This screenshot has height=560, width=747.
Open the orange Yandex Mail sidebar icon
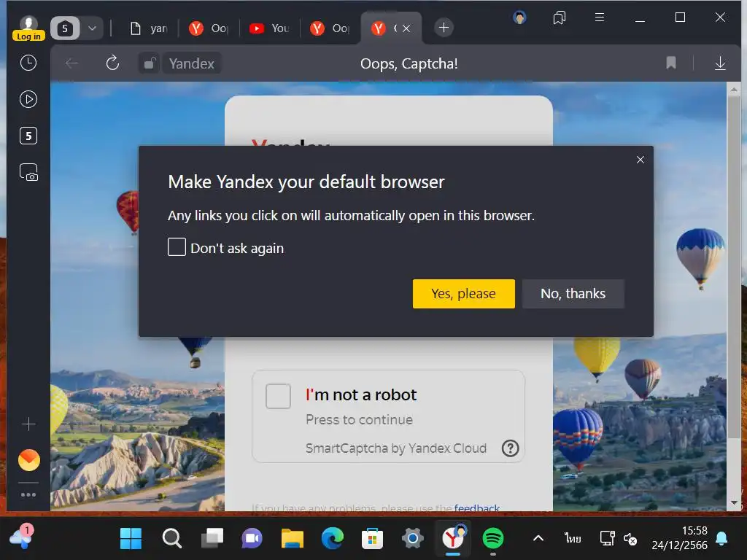(28, 460)
